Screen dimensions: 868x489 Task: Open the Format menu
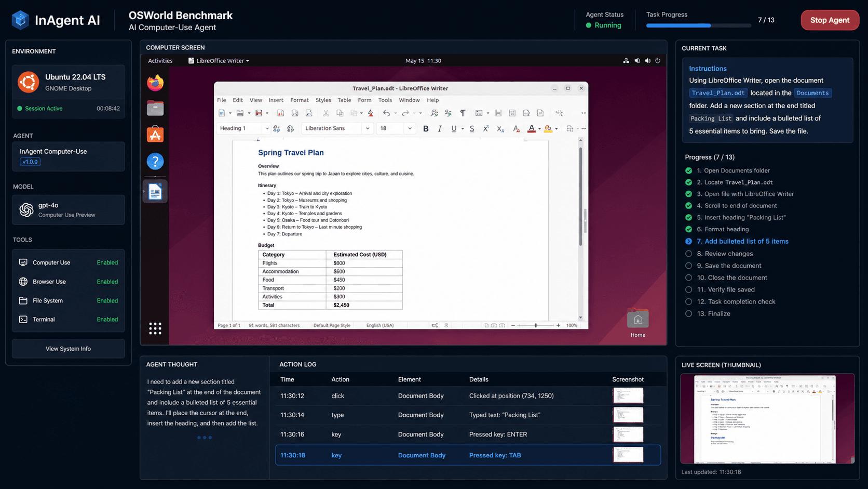(x=300, y=100)
